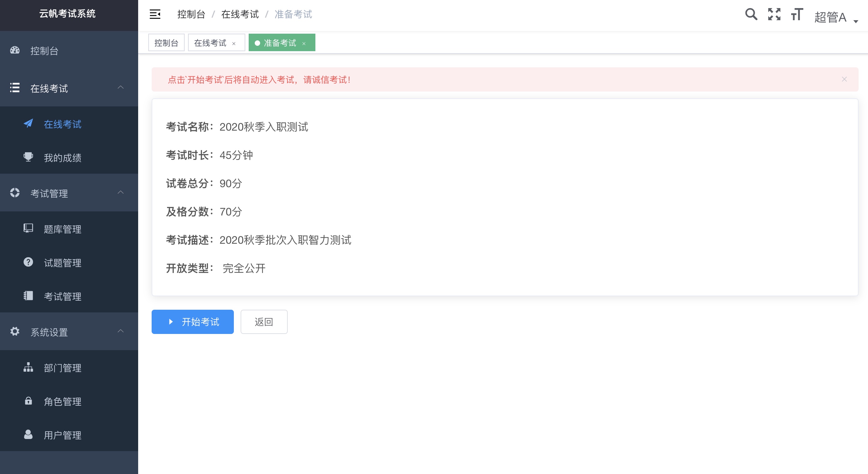This screenshot has width=868, height=474.
Task: Select 角色管理 under system settings
Action: [62, 401]
